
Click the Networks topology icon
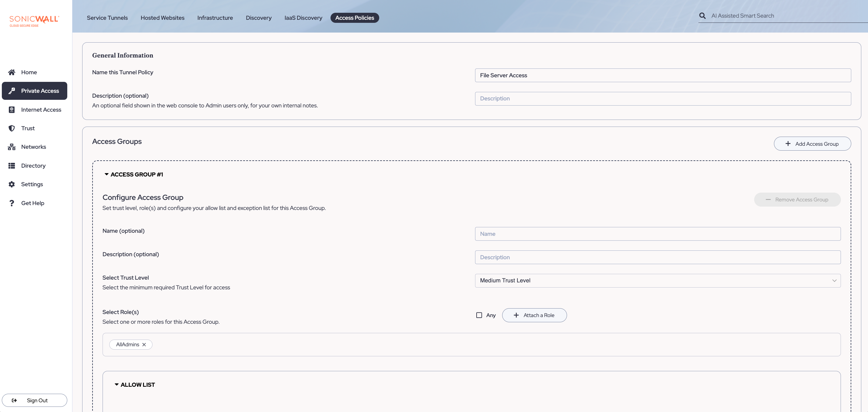[x=12, y=147]
